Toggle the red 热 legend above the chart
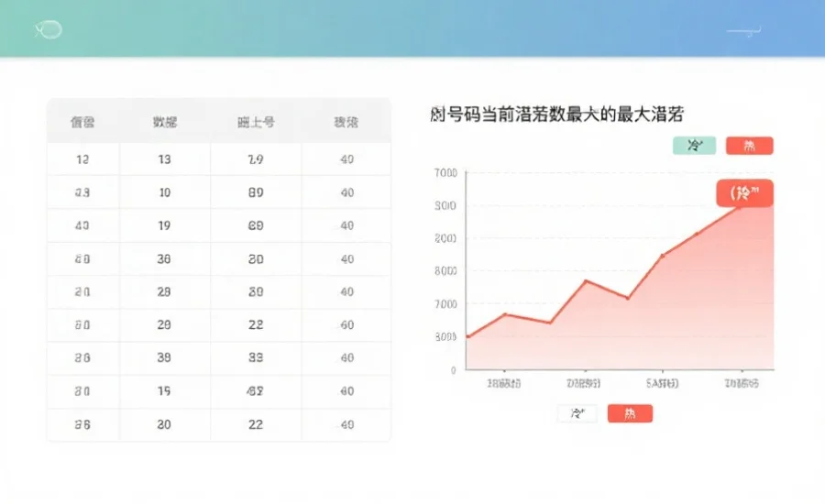The height and width of the screenshot is (504, 825). (x=749, y=146)
